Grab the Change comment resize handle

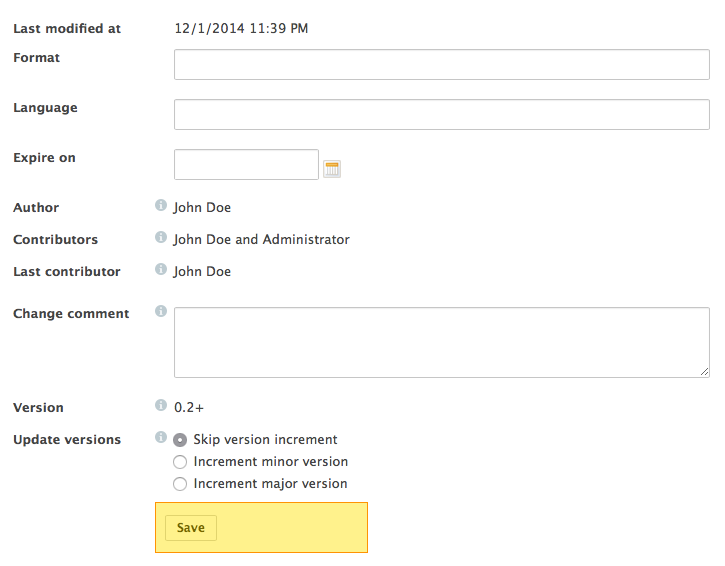click(704, 372)
